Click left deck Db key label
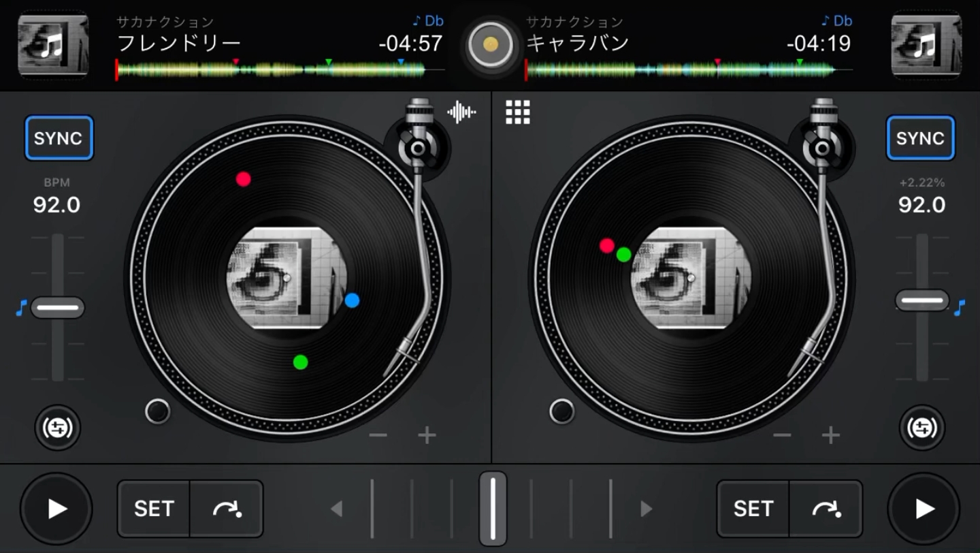 (x=428, y=20)
